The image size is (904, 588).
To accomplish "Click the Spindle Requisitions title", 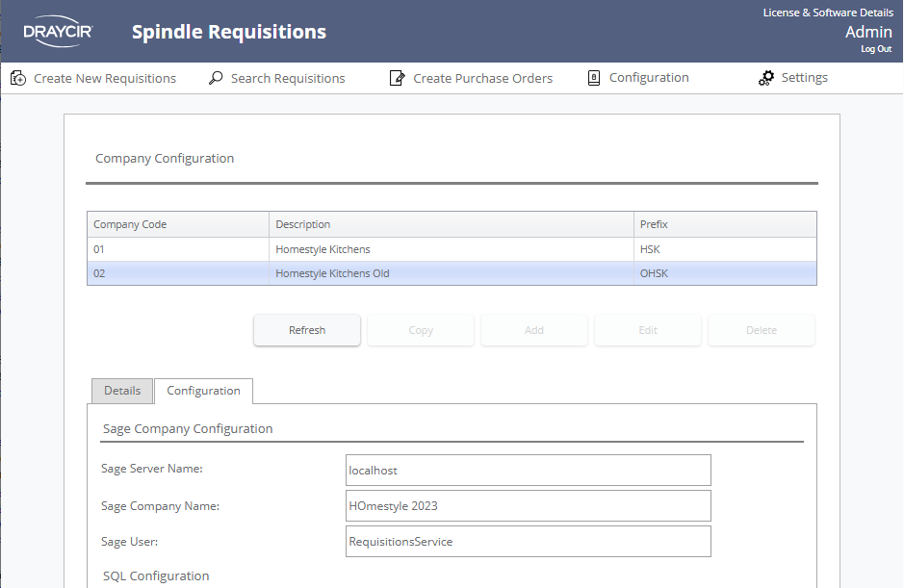I will [229, 32].
